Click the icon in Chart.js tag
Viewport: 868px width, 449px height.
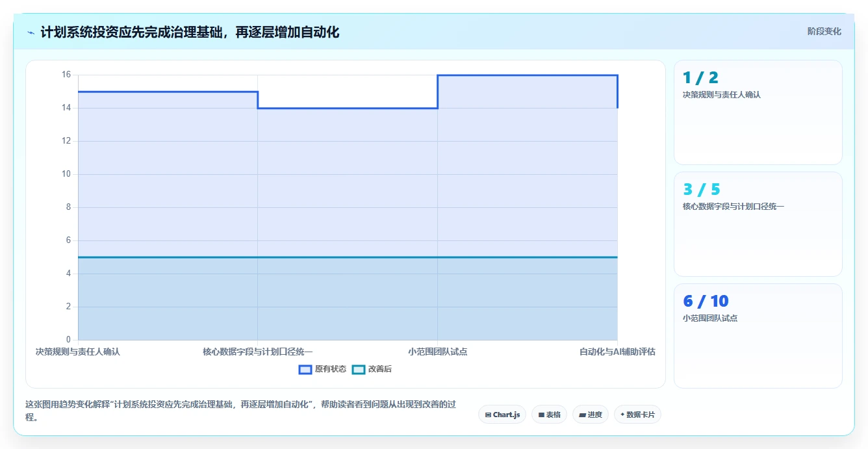coord(488,415)
